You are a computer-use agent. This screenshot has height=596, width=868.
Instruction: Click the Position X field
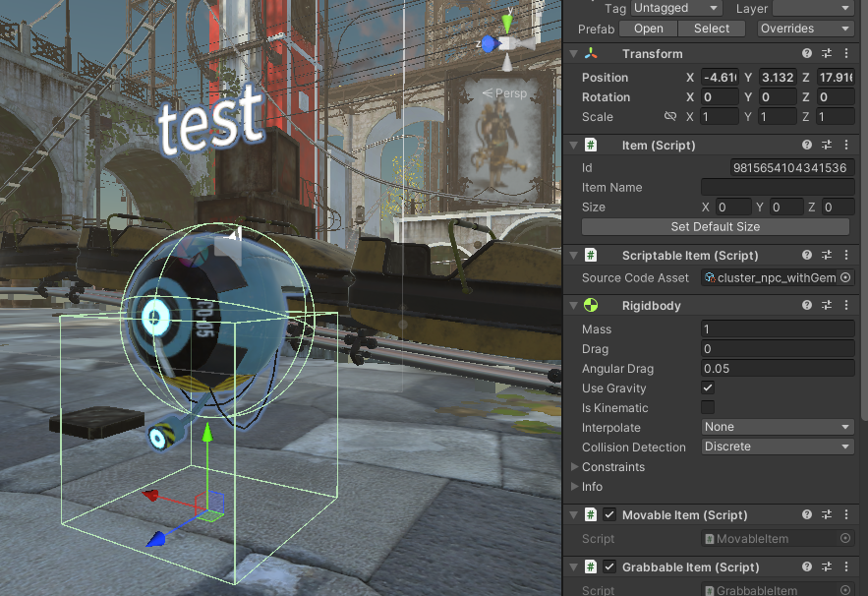click(x=720, y=77)
